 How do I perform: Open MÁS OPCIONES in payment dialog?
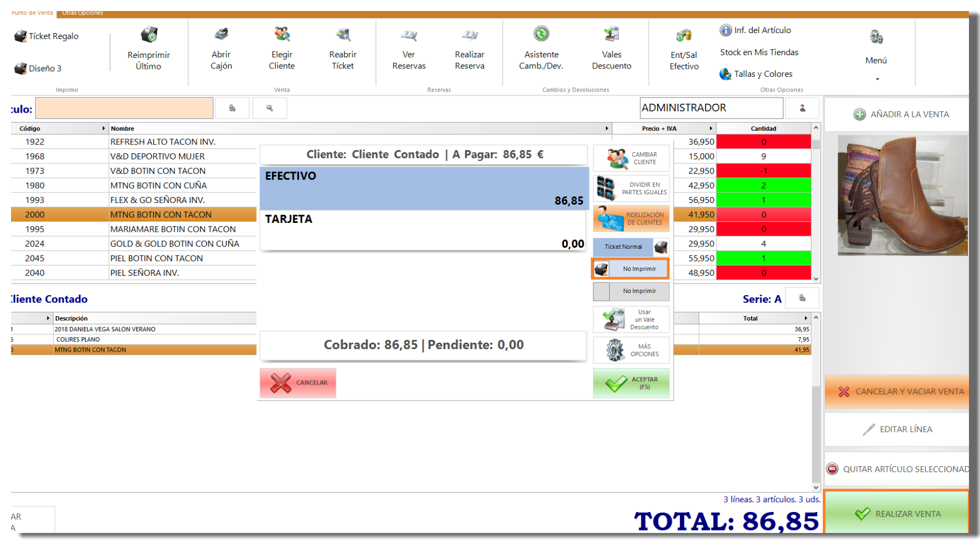pos(631,350)
